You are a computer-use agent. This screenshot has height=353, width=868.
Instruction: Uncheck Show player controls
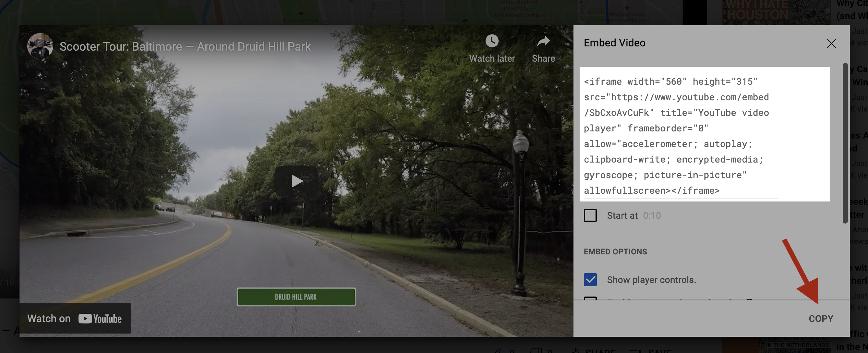[590, 279]
